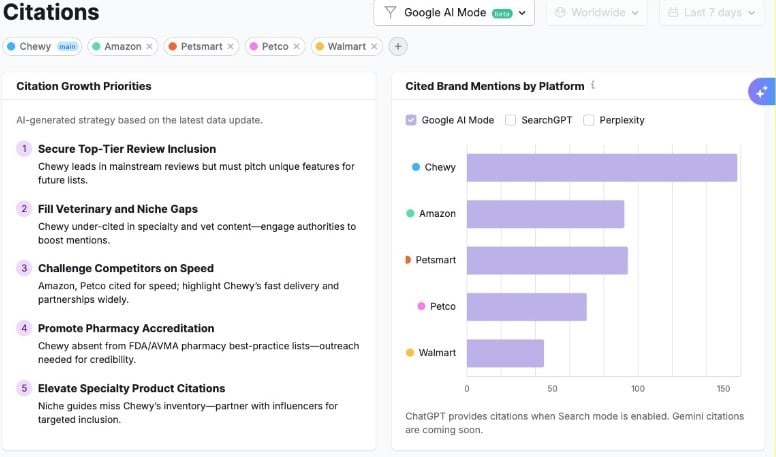Click the x-axis label 50
This screenshot has width=776, height=457.
552,389
